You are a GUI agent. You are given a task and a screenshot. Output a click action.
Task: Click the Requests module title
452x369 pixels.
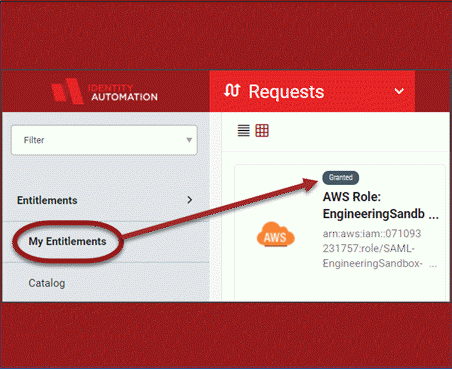point(286,91)
